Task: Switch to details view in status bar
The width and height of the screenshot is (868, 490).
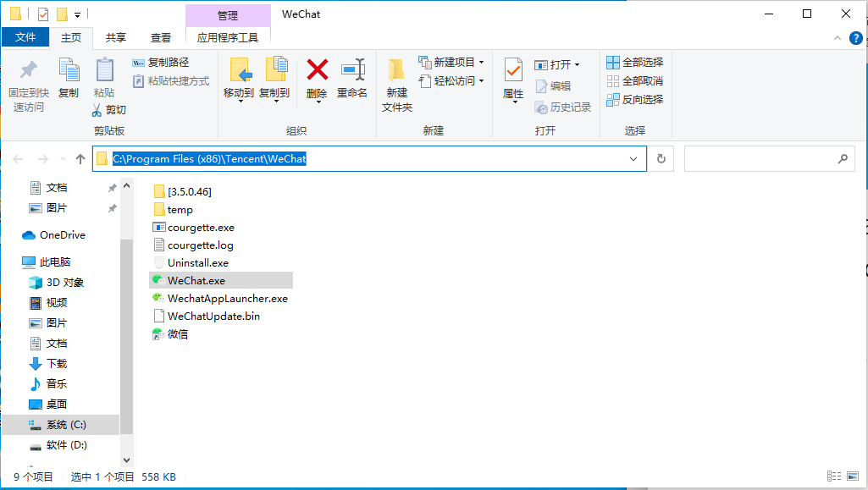Action: (833, 476)
